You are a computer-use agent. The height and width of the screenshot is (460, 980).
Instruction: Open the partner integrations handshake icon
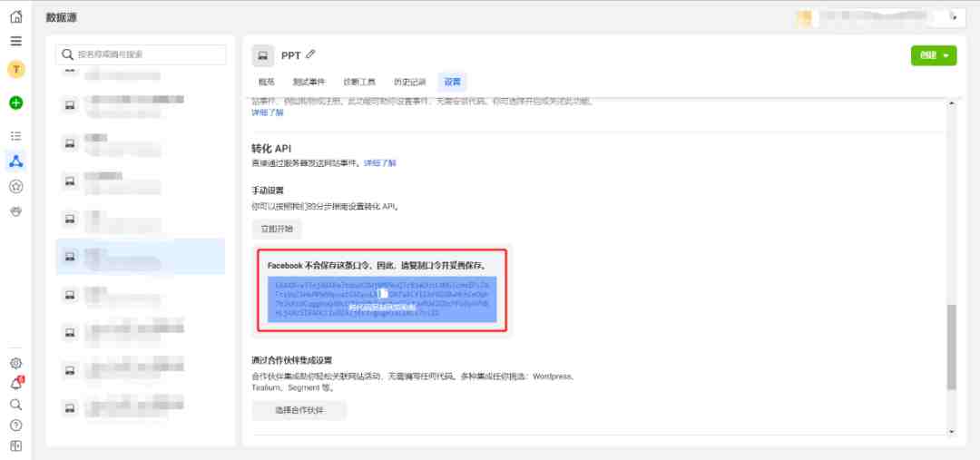pyautogui.click(x=16, y=211)
